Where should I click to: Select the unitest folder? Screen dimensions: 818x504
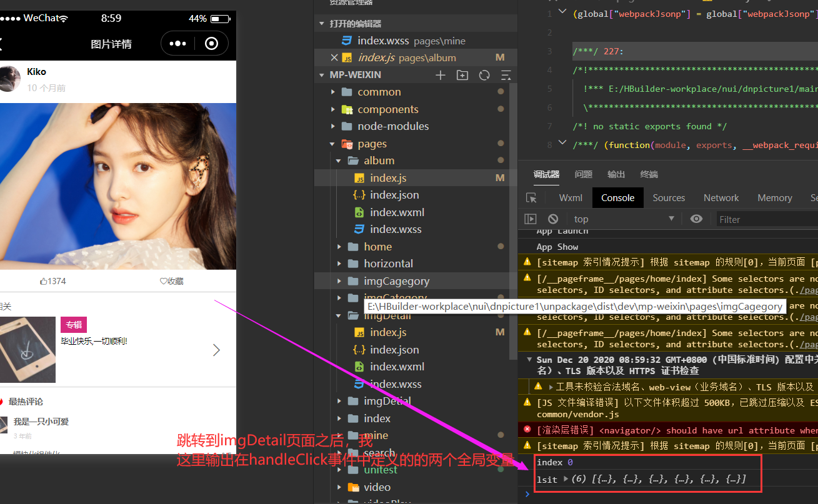(x=381, y=470)
